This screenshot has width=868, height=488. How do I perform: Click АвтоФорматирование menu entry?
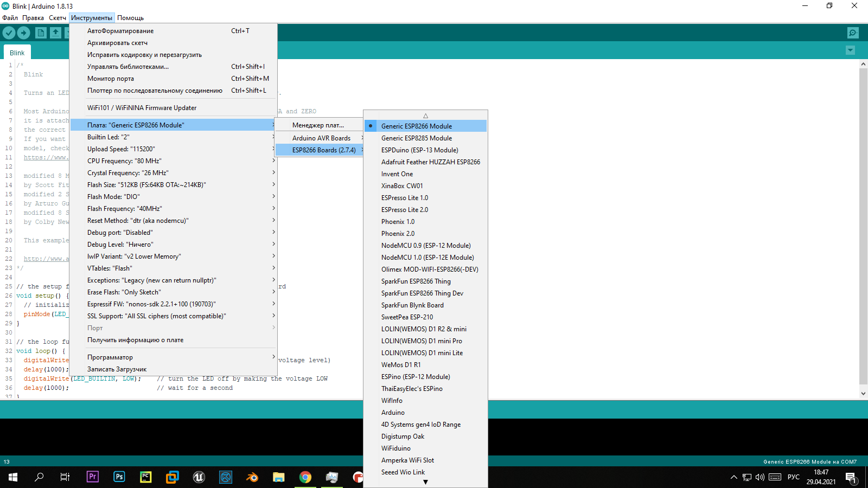tap(174, 31)
